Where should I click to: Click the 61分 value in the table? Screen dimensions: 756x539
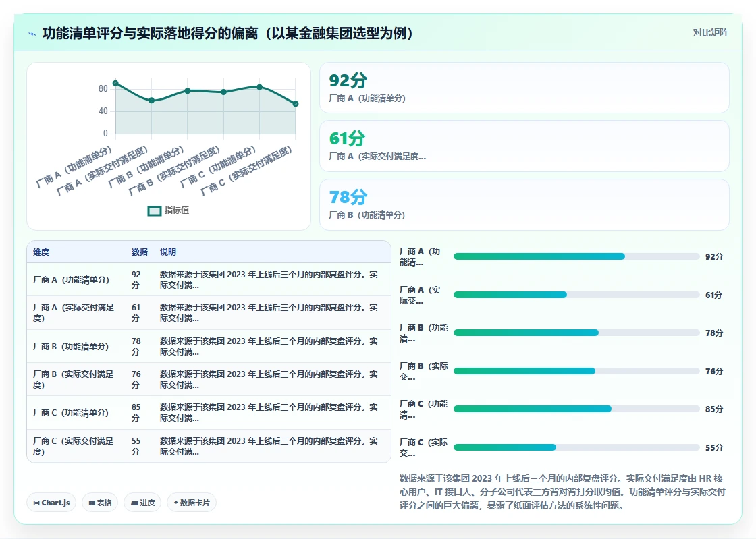tap(136, 312)
